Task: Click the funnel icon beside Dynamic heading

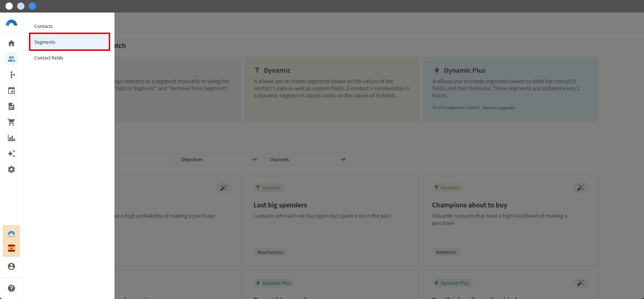Action: 257,70
